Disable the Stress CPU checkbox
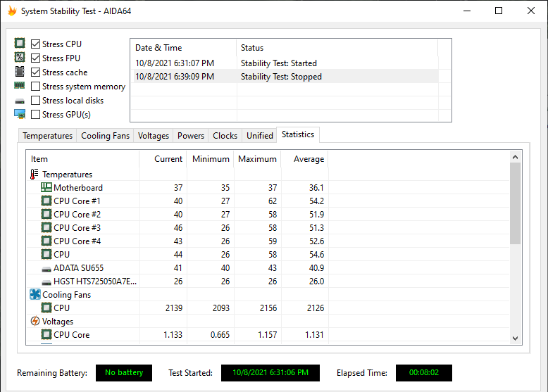Screen dimensions: 548x392 point(35,44)
